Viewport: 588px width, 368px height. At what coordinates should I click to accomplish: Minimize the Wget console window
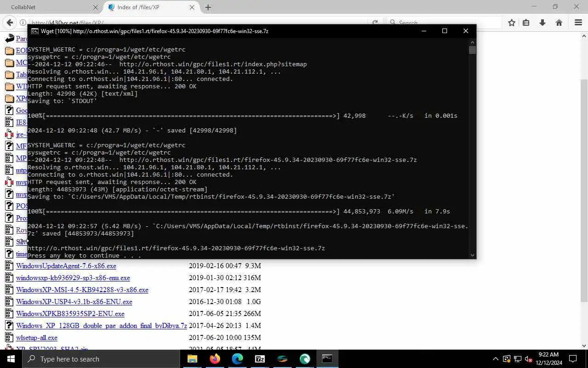[x=424, y=31]
